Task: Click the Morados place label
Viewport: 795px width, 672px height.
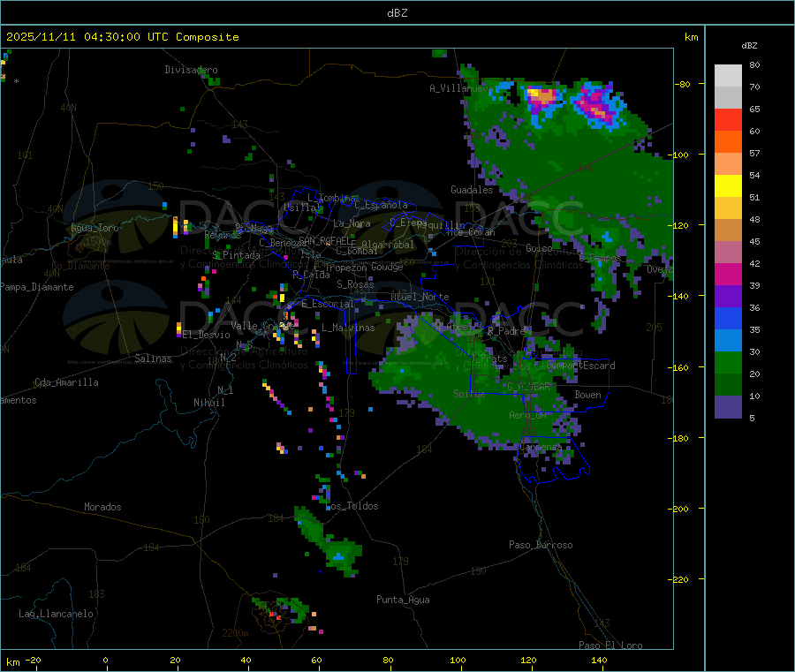Action: click(102, 507)
